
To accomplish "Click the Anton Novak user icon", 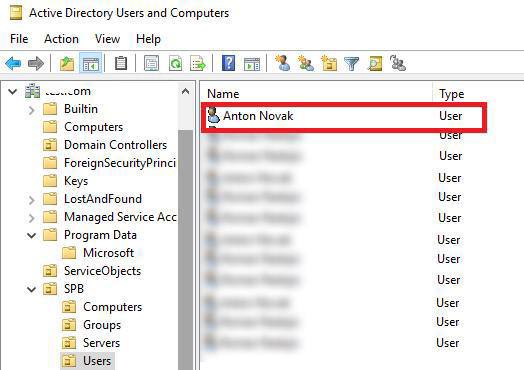I will 213,115.
